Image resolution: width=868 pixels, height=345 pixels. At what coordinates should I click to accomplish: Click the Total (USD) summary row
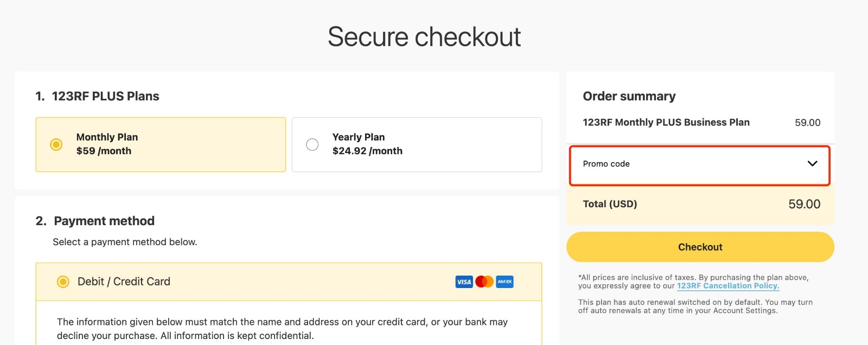[699, 204]
